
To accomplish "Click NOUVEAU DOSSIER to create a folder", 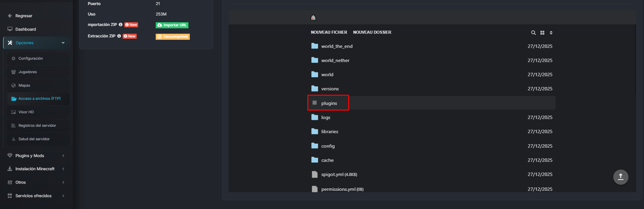I will pos(372,32).
